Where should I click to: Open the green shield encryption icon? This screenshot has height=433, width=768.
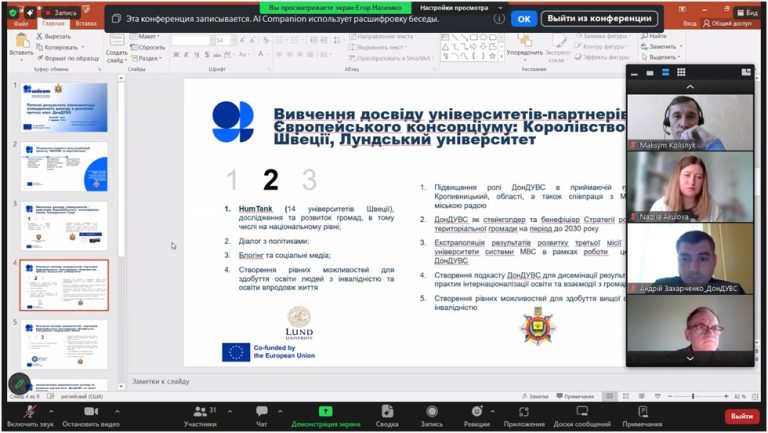pyautogui.click(x=13, y=12)
